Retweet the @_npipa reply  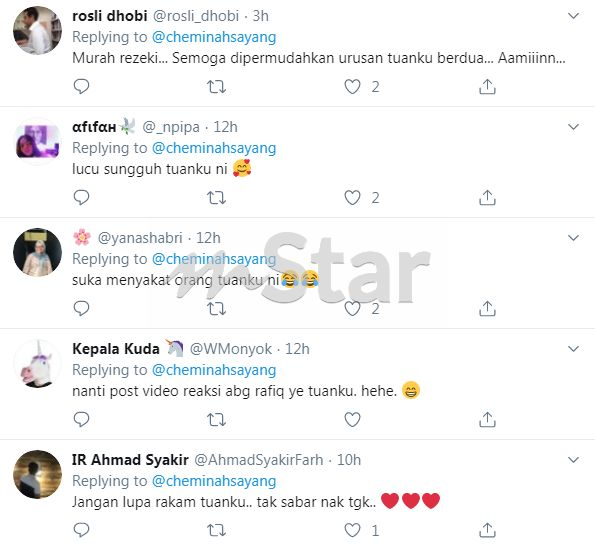216,198
